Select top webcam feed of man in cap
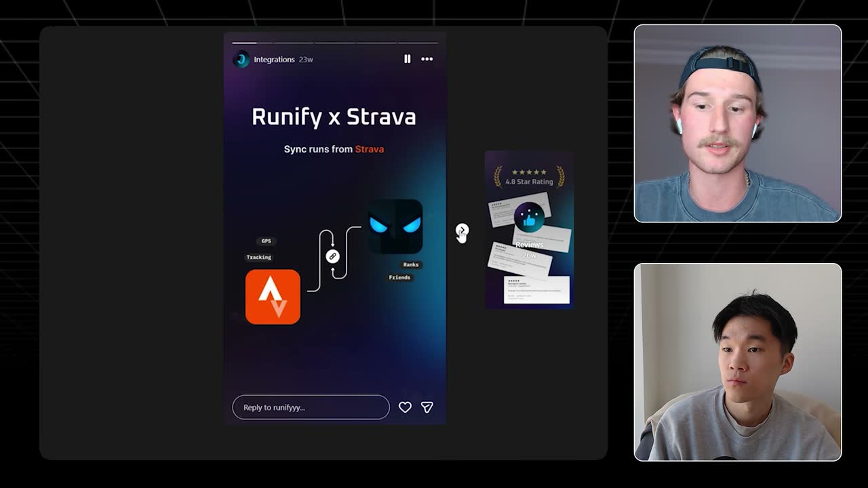This screenshot has height=488, width=868. pos(738,123)
